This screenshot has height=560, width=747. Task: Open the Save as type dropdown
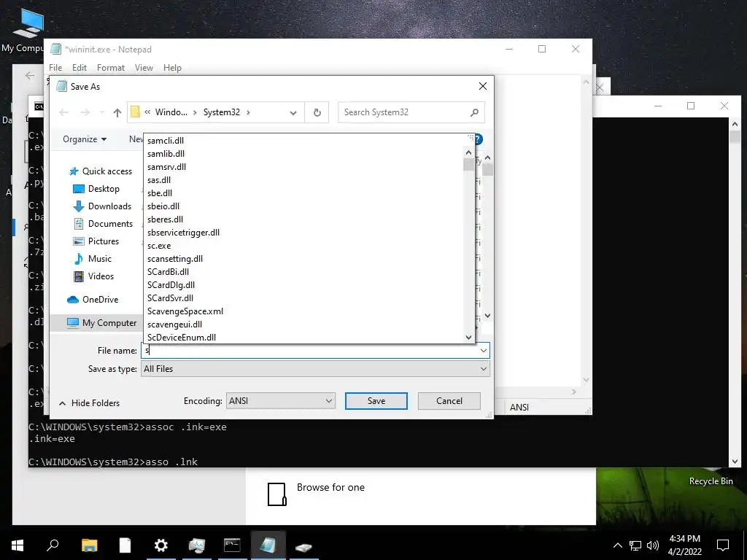tap(315, 368)
